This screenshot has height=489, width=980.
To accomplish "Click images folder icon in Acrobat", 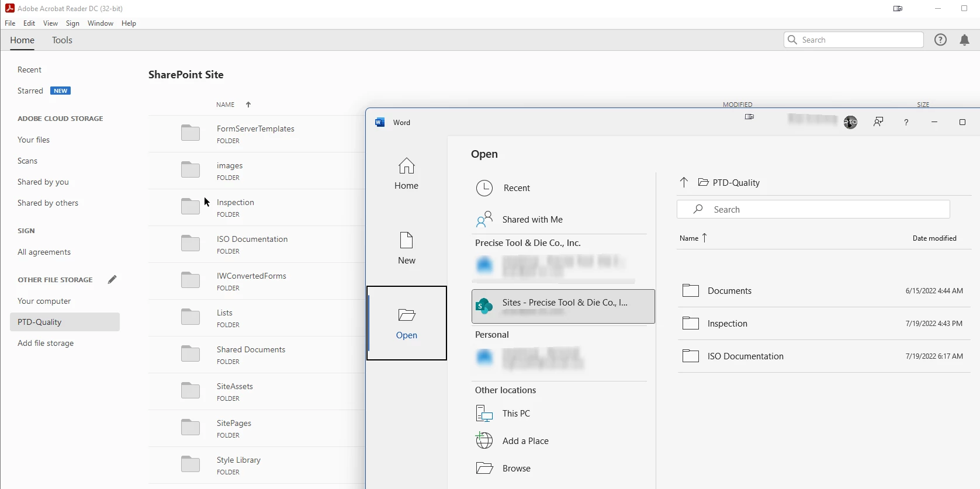I will point(191,169).
